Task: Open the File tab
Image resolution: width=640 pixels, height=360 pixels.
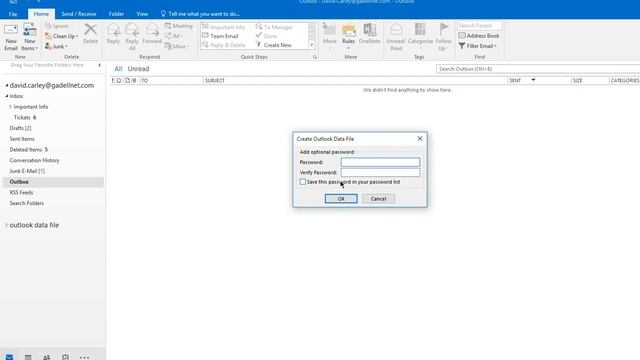Action: pyautogui.click(x=13, y=14)
